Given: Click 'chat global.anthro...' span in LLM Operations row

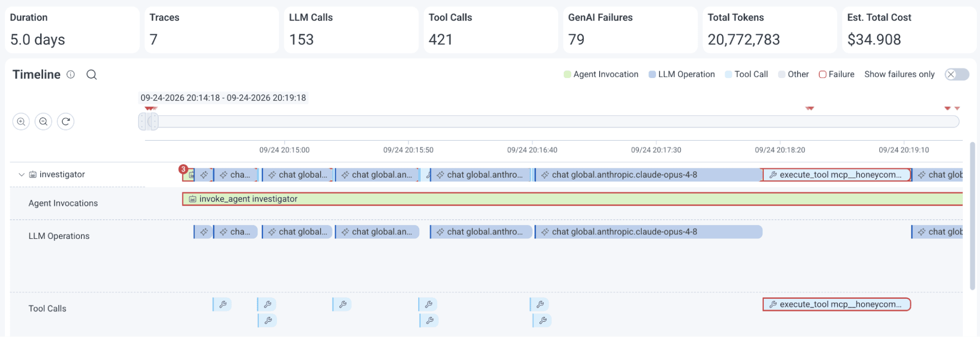Looking at the screenshot, I should 481,232.
